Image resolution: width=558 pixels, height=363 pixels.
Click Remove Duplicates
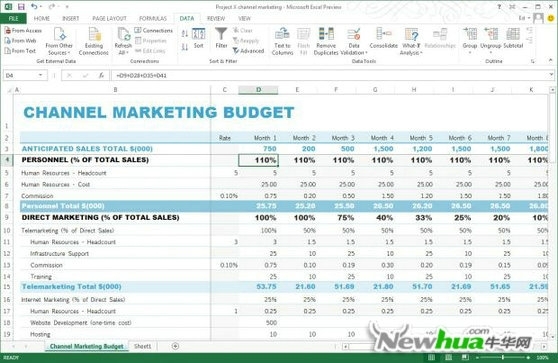[x=326, y=41]
